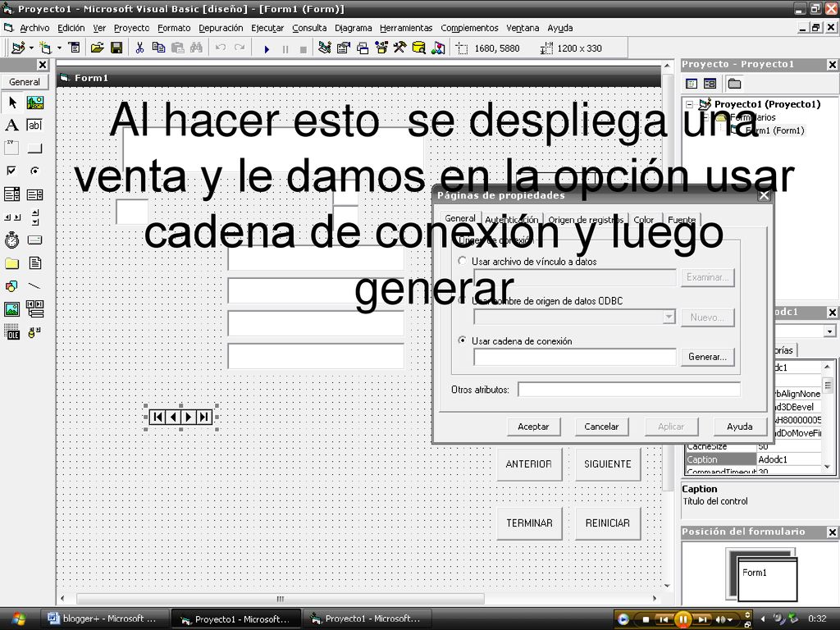Select the ListBox tool in toolbox
Image resolution: width=840 pixels, height=630 pixels.
click(34, 194)
